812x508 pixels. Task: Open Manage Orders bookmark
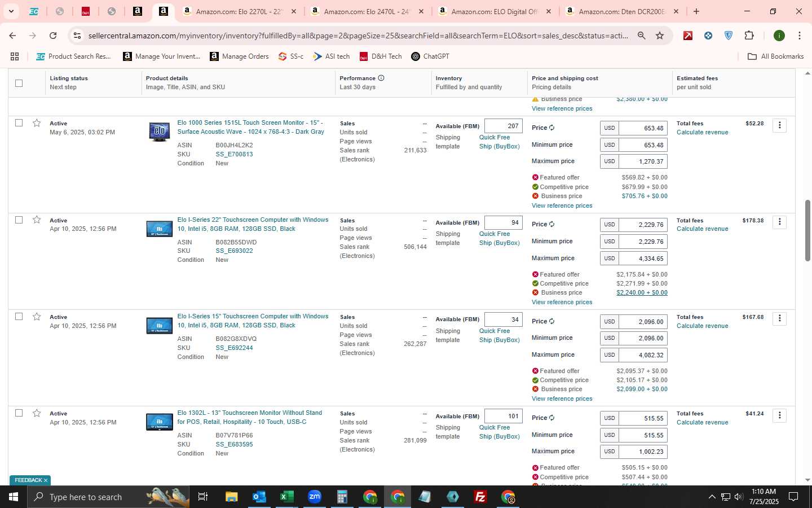tap(240, 56)
